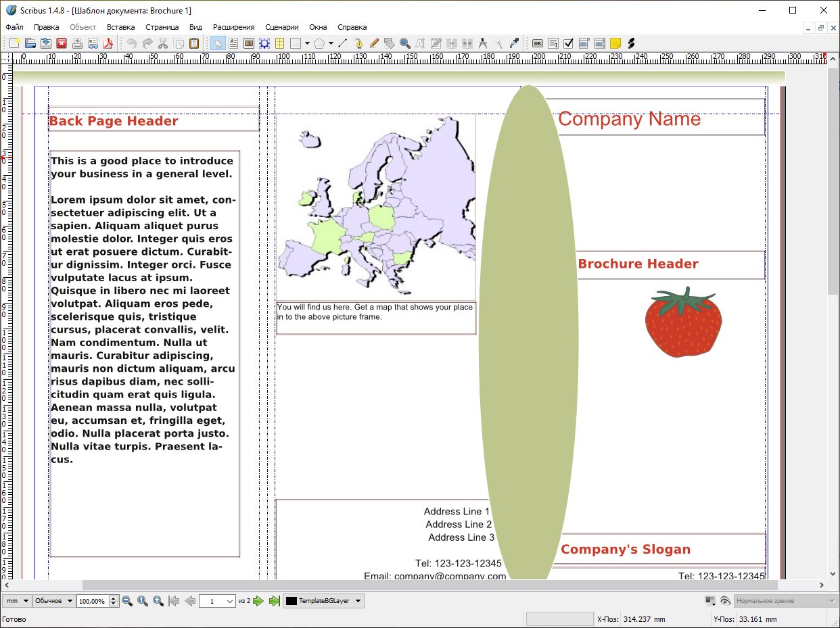Open the Расширения menu

click(x=233, y=27)
